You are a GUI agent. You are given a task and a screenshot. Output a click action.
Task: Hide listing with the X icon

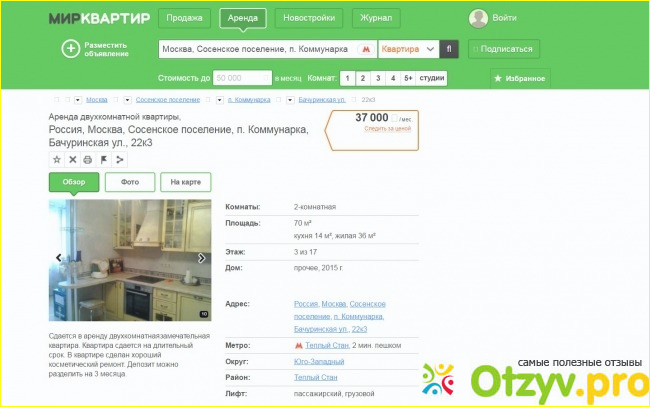tap(73, 160)
